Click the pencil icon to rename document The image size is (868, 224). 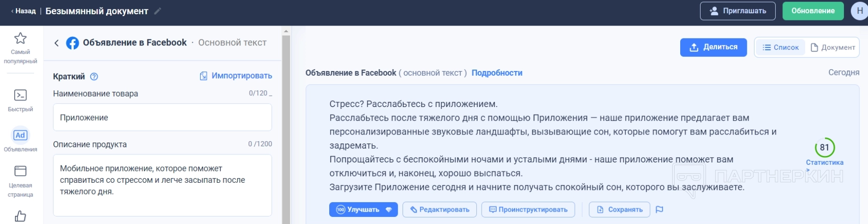[158, 11]
